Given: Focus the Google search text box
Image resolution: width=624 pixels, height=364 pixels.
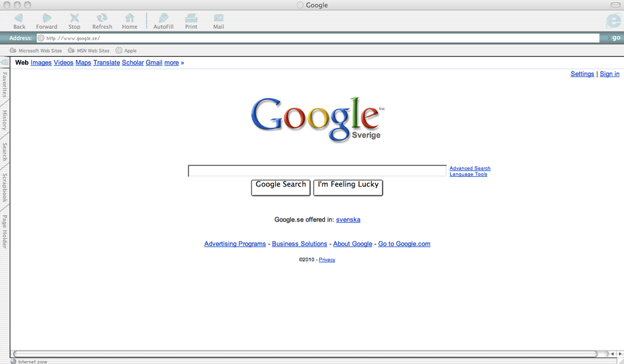Looking at the screenshot, I should point(317,171).
